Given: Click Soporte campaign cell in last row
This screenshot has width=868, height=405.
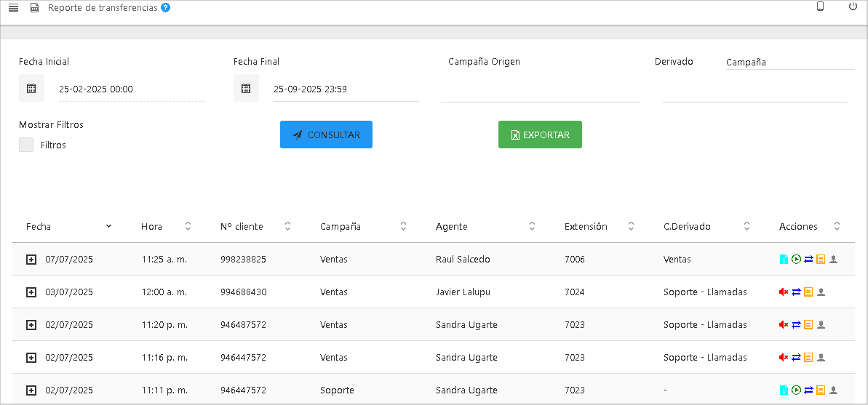Looking at the screenshot, I should click(337, 390).
